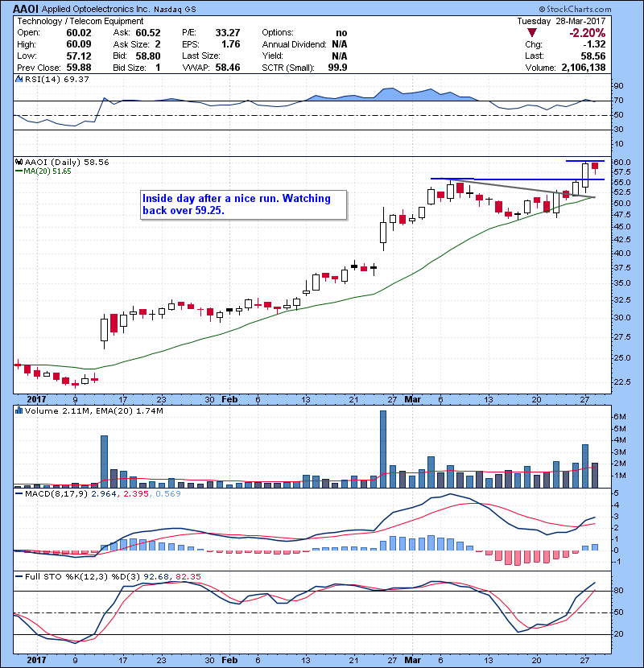The width and height of the screenshot is (644, 668).
Task: Click the Ask price 60.52
Action: (148, 33)
